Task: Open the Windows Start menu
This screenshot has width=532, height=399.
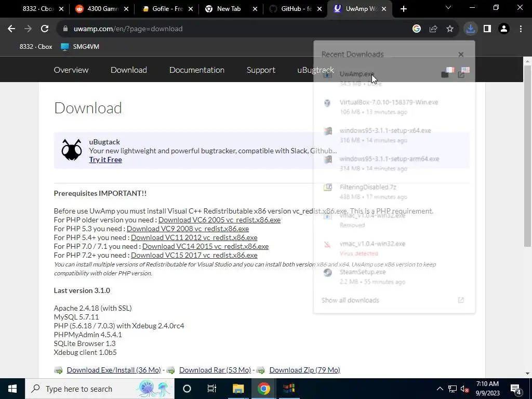Action: 12,389
